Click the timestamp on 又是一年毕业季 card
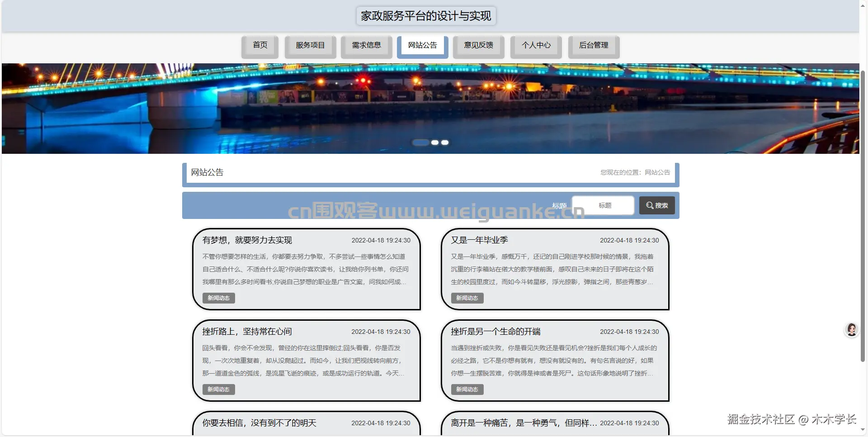The image size is (868, 437). pos(629,240)
